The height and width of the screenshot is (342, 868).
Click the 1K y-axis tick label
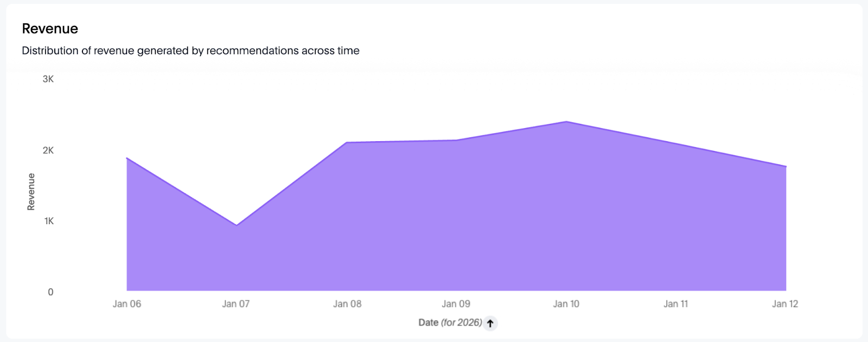coord(49,221)
